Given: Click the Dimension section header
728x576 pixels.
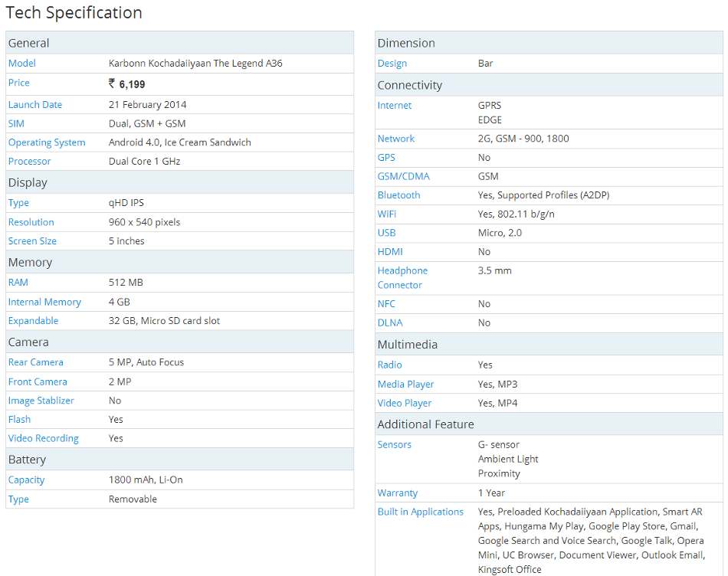Looking at the screenshot, I should (x=549, y=43).
